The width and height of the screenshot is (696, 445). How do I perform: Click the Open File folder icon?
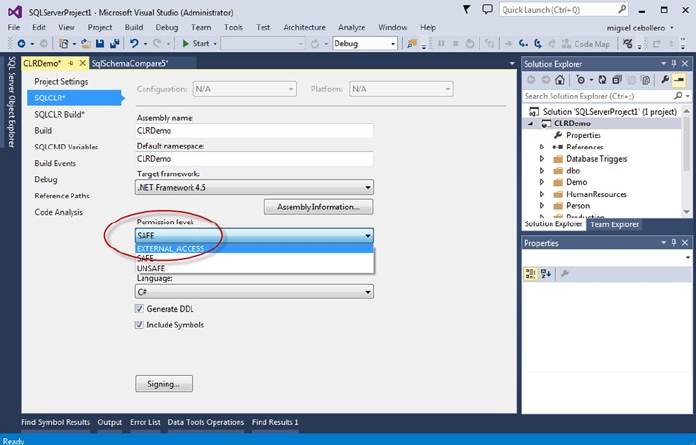(x=86, y=43)
